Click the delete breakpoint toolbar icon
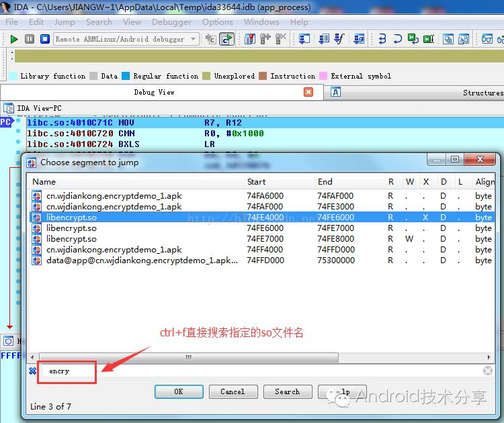This screenshot has width=504, height=423. click(281, 39)
